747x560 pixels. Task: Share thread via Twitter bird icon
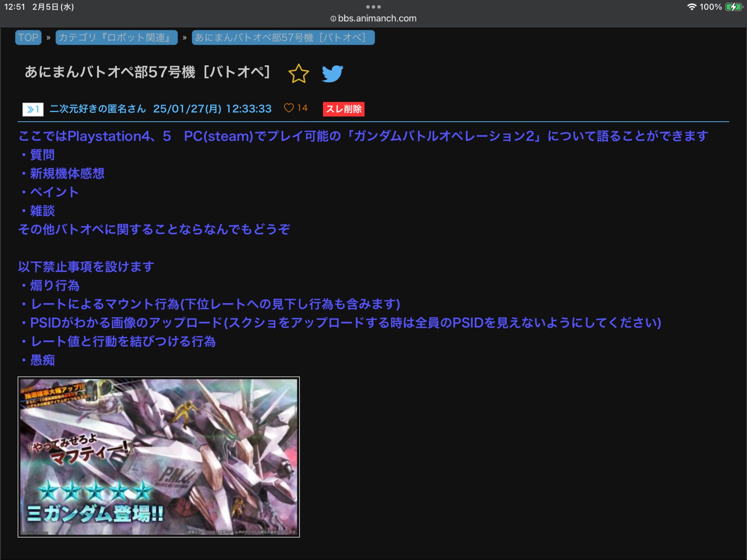tap(332, 74)
